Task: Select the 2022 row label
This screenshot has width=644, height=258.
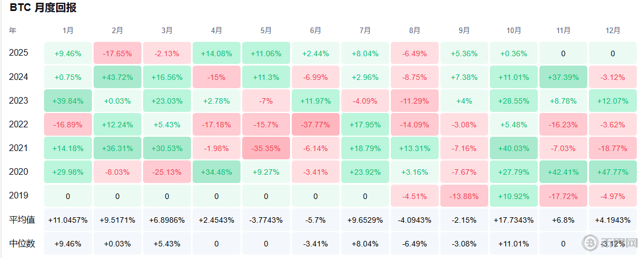Action: click(x=18, y=124)
